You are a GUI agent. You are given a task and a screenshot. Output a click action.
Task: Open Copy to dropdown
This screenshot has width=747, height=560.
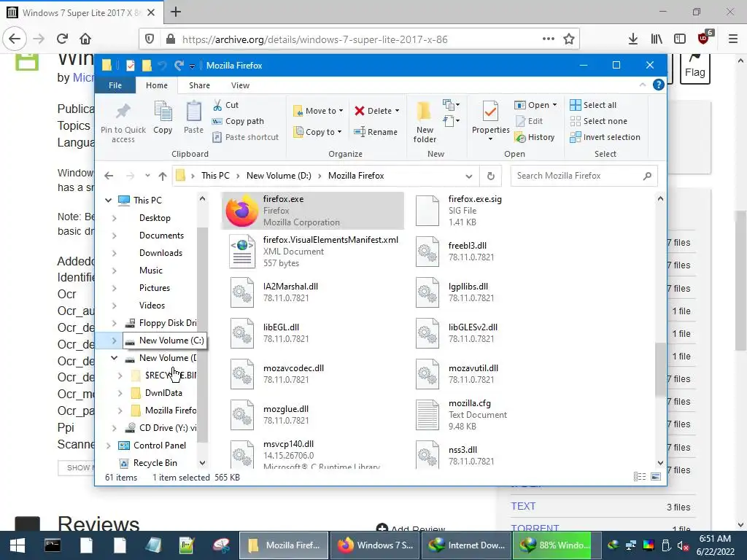click(318, 132)
